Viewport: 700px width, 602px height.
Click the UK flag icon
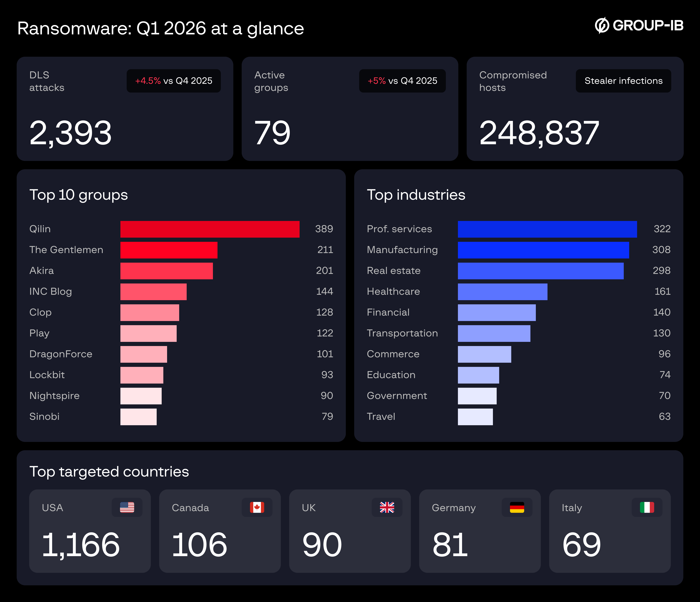(387, 507)
